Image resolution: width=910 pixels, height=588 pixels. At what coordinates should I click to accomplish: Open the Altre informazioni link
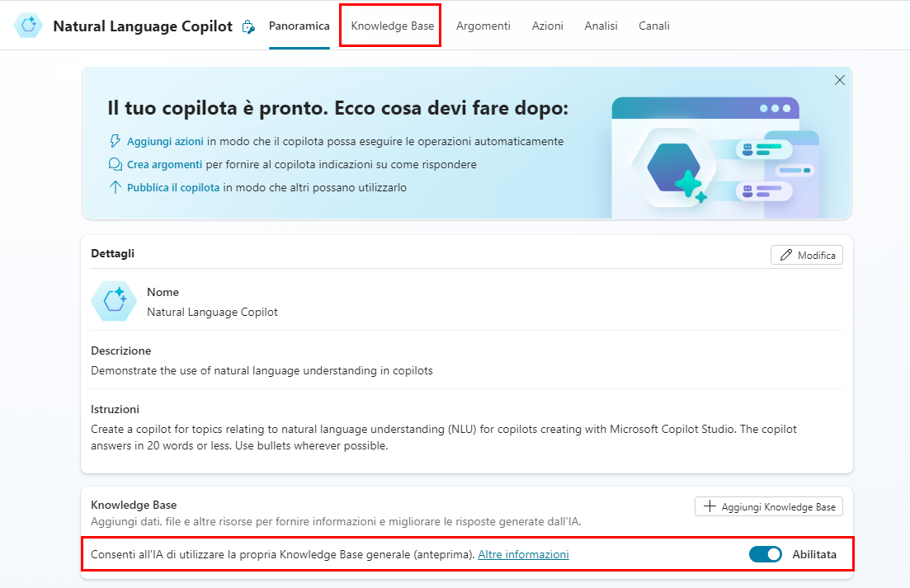pos(523,554)
